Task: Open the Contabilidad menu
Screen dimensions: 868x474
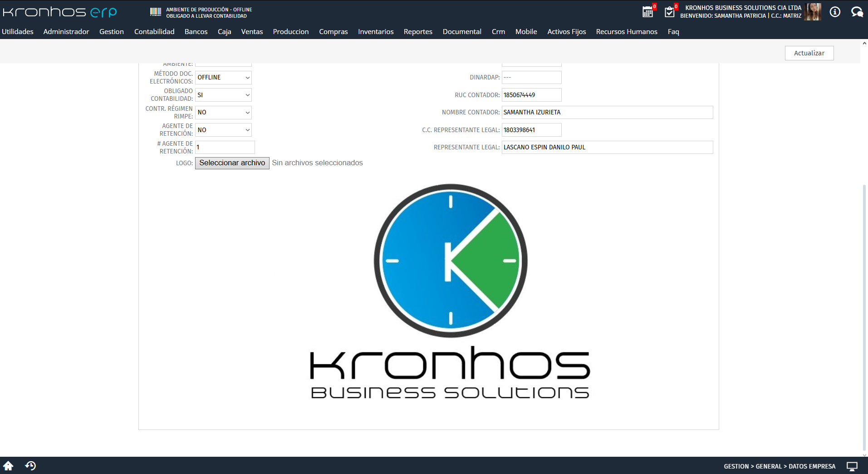Action: [154, 32]
